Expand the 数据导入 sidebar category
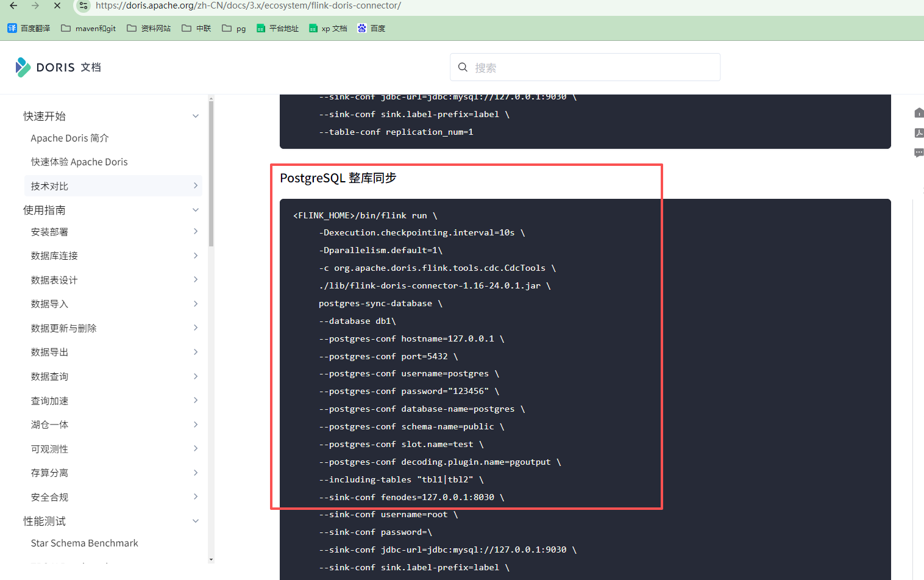924x580 pixels. [195, 304]
